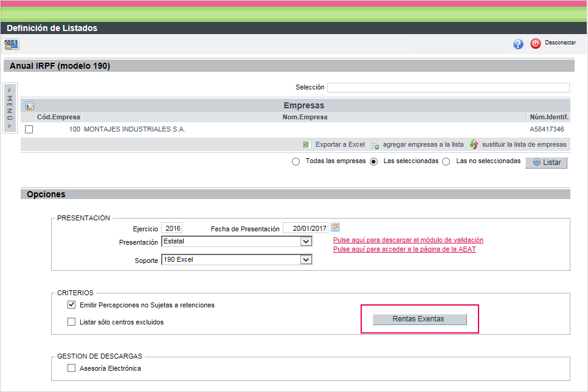Select the Todas las empresas radio option
Screen dimensions: 588x392
click(296, 162)
